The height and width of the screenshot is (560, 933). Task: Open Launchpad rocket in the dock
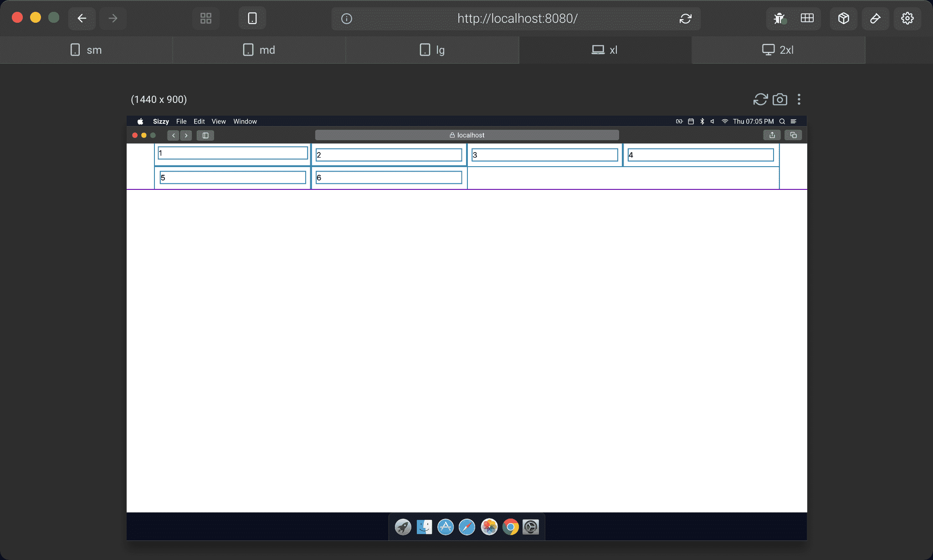pyautogui.click(x=403, y=527)
